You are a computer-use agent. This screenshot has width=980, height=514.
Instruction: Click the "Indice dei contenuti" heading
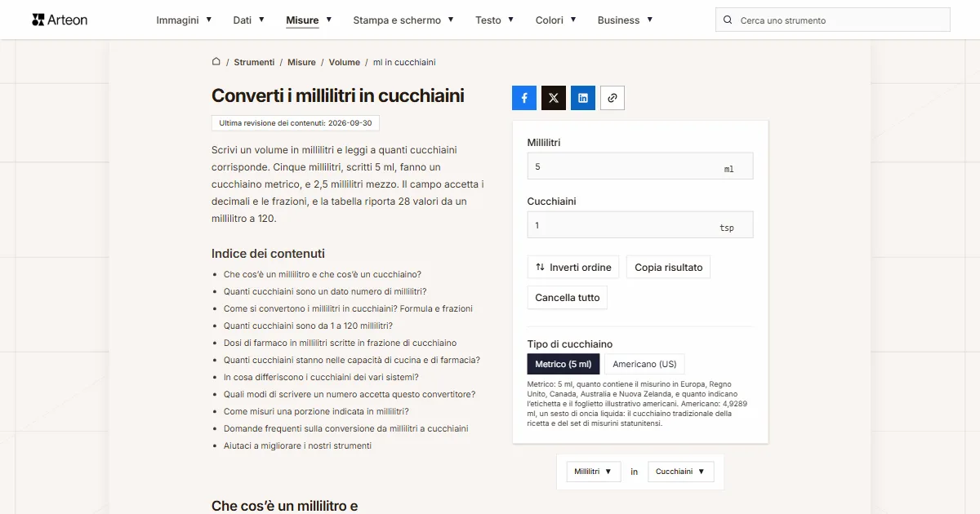(x=268, y=254)
